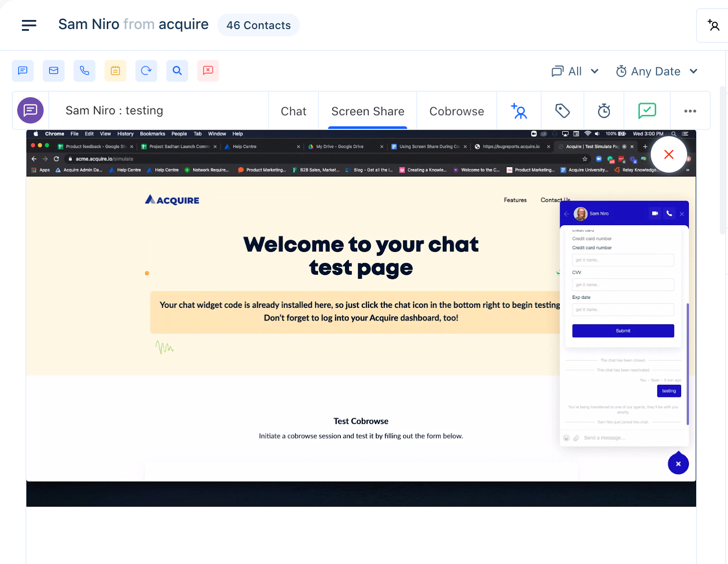Click the attachment paperclip icon
The height and width of the screenshot is (564, 728).
point(576,438)
